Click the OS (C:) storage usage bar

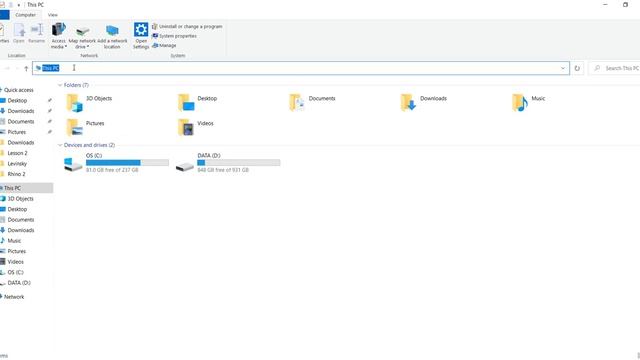127,162
